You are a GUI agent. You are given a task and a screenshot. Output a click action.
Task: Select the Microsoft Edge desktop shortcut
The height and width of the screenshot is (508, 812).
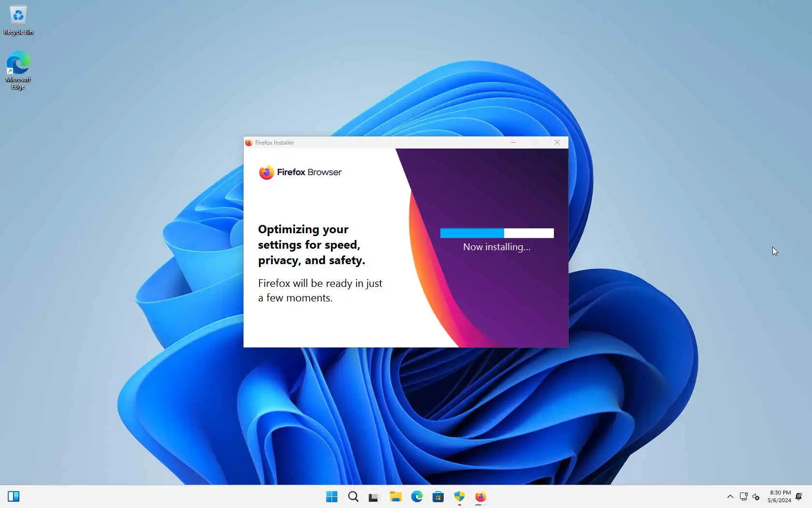click(x=18, y=71)
